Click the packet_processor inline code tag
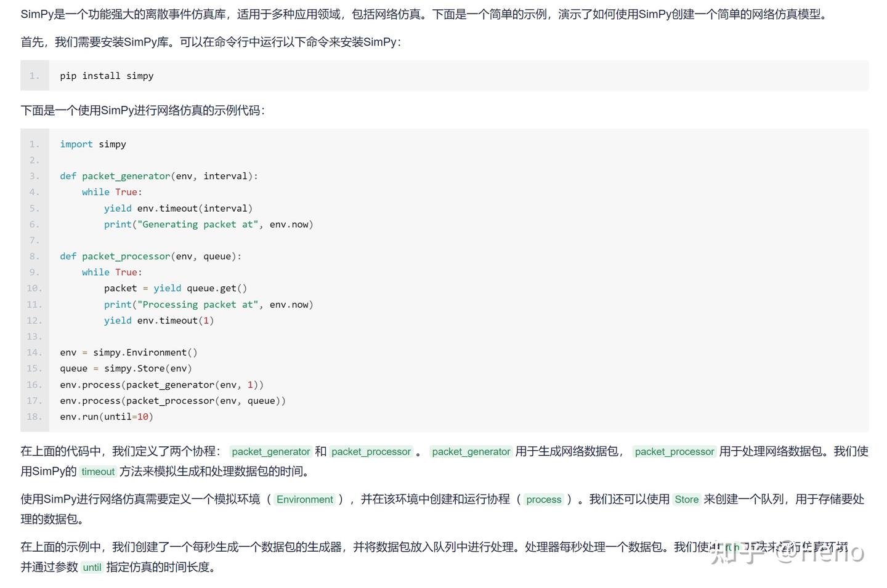Screen dimensions: 887x588 pyautogui.click(x=371, y=451)
